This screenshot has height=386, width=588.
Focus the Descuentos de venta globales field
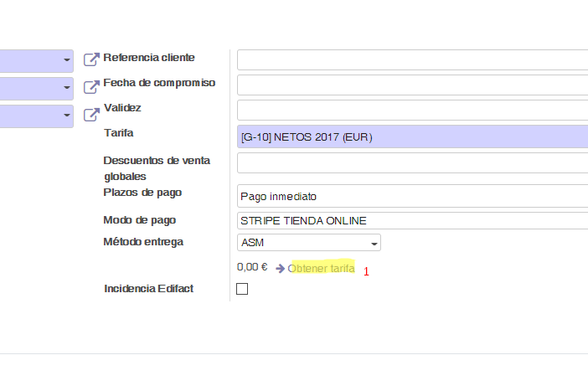click(x=412, y=162)
